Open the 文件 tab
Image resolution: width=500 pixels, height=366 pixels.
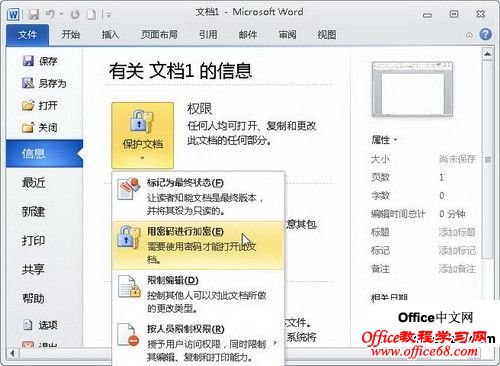coord(27,35)
